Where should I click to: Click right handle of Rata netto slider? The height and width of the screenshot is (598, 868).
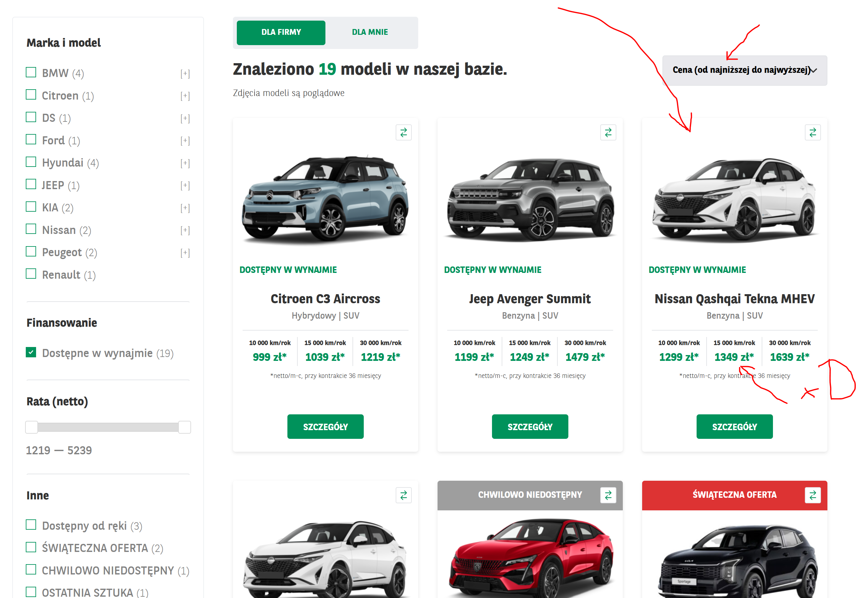click(184, 427)
